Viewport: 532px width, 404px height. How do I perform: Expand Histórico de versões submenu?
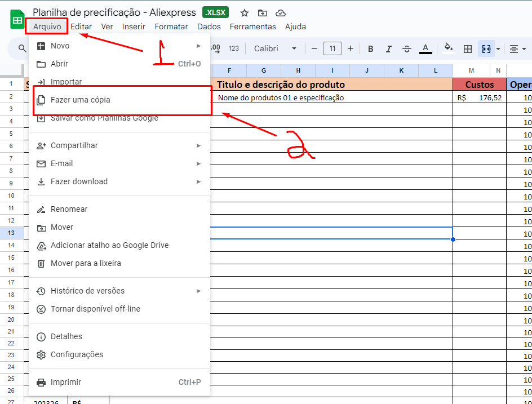pyautogui.click(x=119, y=291)
